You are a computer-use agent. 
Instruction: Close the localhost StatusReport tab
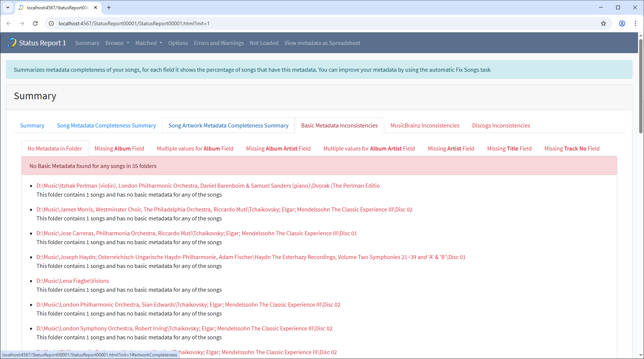click(x=96, y=7)
